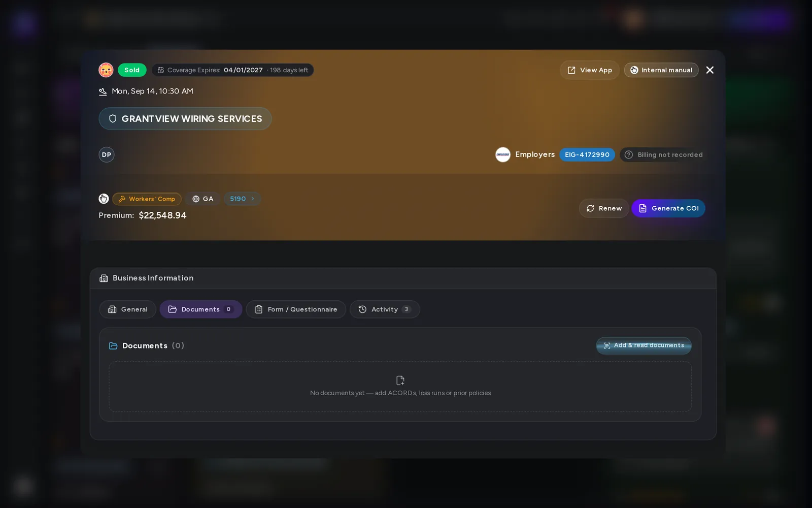Open the View App button
Viewport: 812px width, 508px height.
tap(589, 70)
